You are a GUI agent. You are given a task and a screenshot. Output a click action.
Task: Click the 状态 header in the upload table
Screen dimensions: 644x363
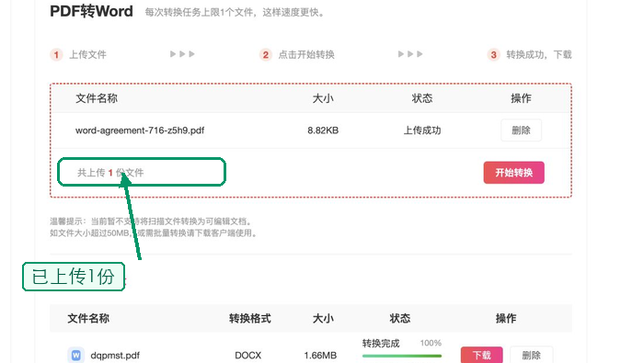tap(422, 98)
